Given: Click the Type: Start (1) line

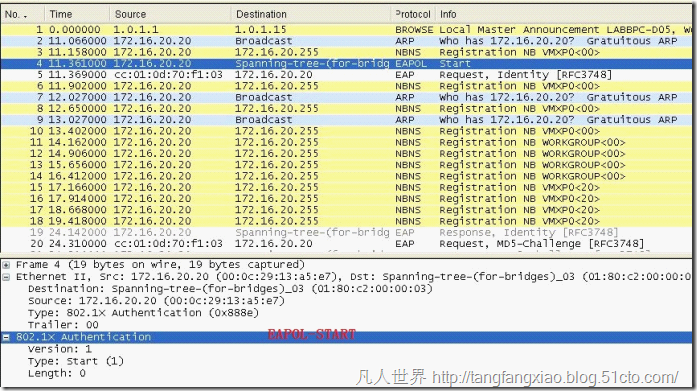Looking at the screenshot, I should (x=76, y=361).
